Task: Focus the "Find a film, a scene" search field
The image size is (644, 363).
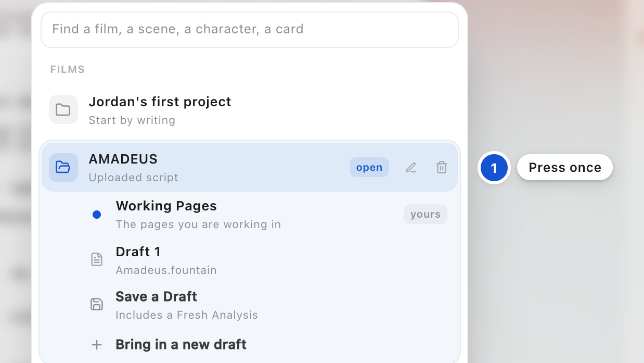Action: coord(250,29)
